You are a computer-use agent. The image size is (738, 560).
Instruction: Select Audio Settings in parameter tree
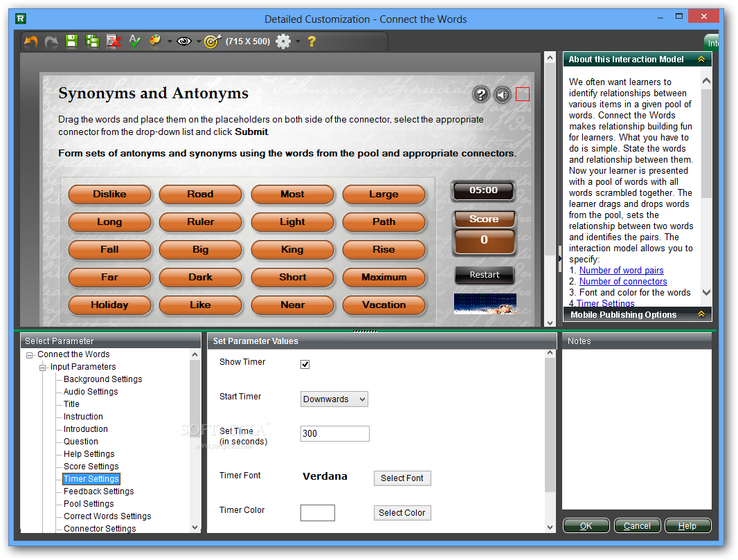point(91,392)
